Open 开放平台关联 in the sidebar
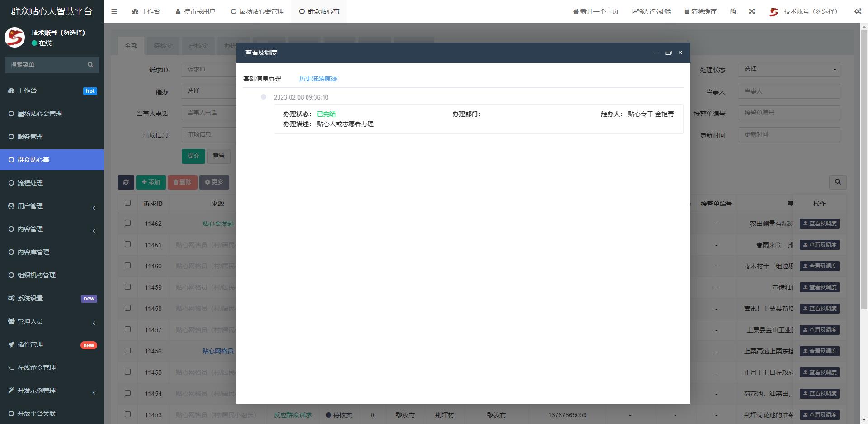Screen dimensions: 868x424 (52, 414)
